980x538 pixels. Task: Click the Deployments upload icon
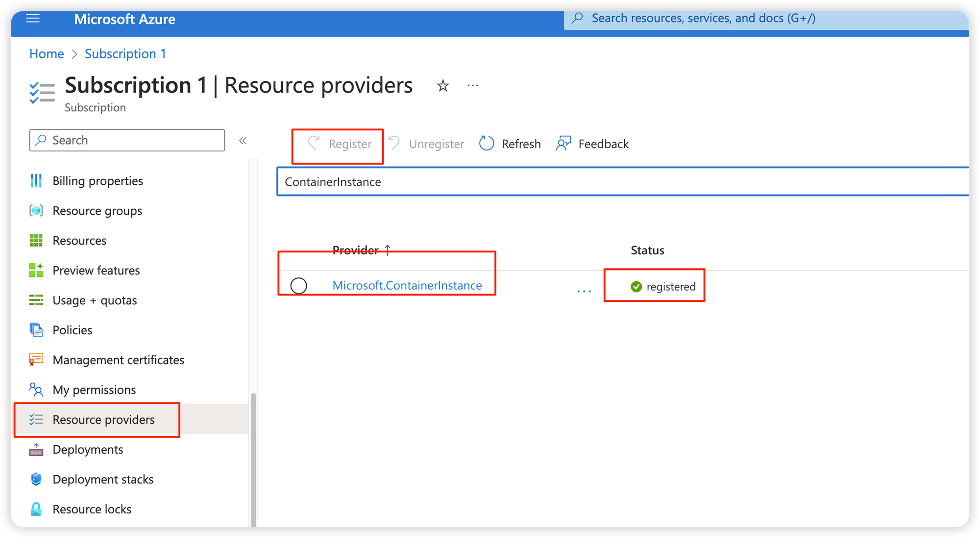click(36, 449)
